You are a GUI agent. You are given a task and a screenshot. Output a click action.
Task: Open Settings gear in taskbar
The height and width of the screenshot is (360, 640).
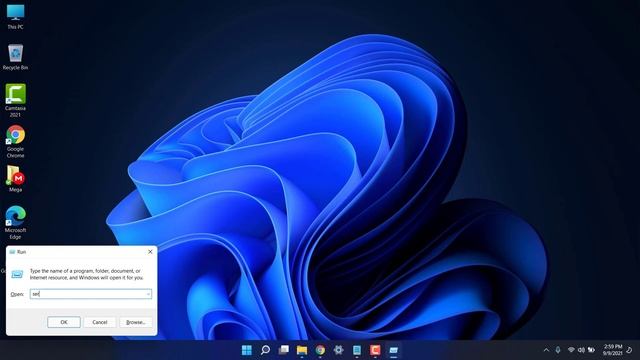pos(338,350)
